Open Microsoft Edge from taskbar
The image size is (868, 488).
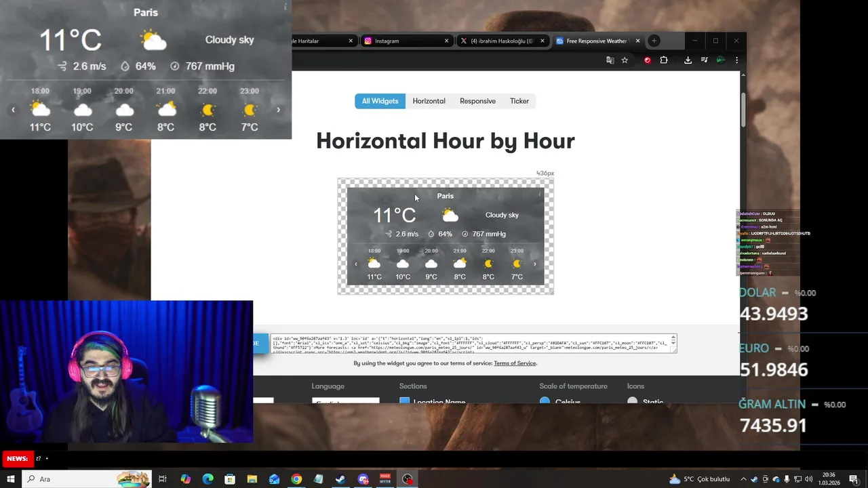(x=208, y=479)
